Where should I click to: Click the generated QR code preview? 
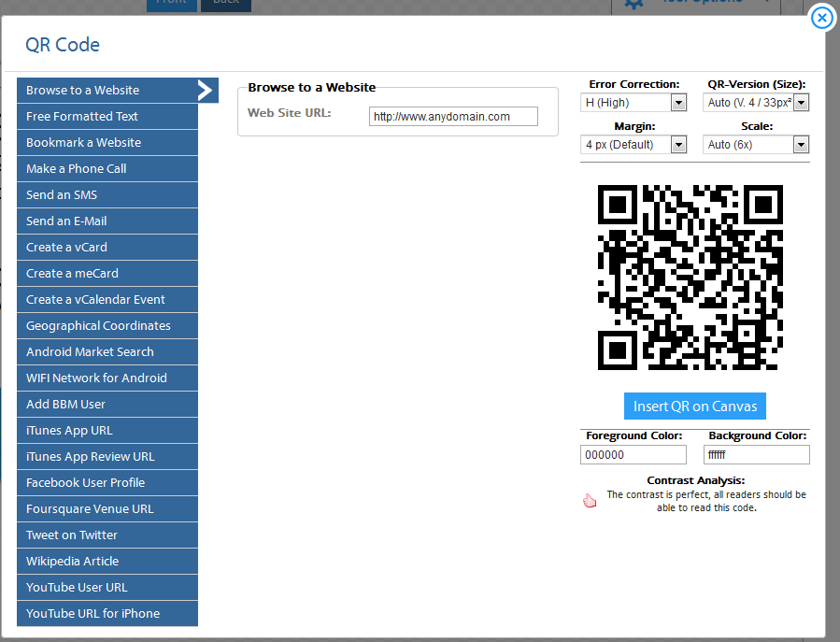690,278
